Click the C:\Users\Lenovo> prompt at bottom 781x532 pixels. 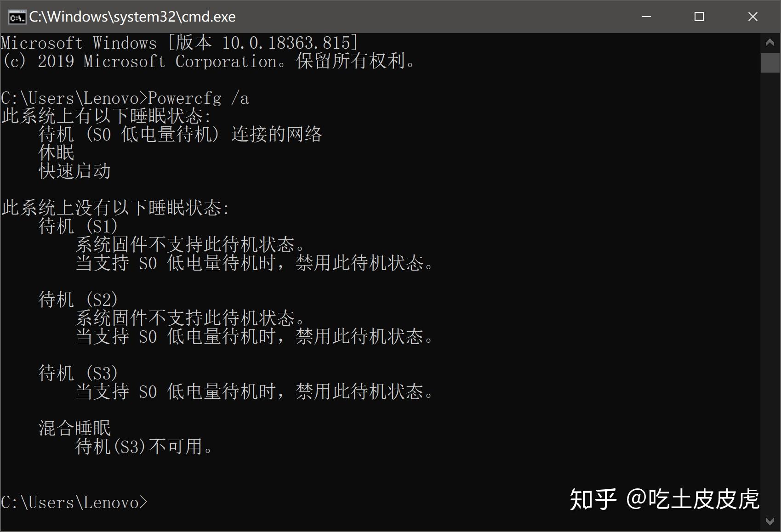tap(74, 503)
